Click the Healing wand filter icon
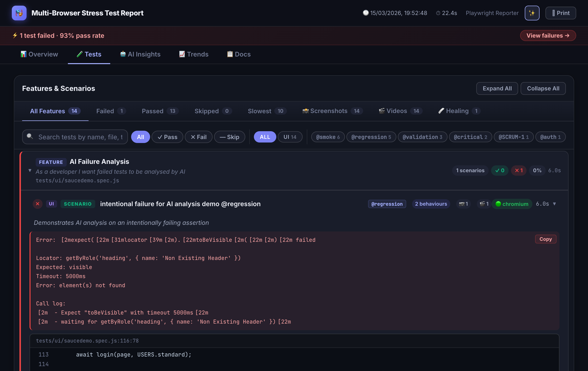 [442, 111]
